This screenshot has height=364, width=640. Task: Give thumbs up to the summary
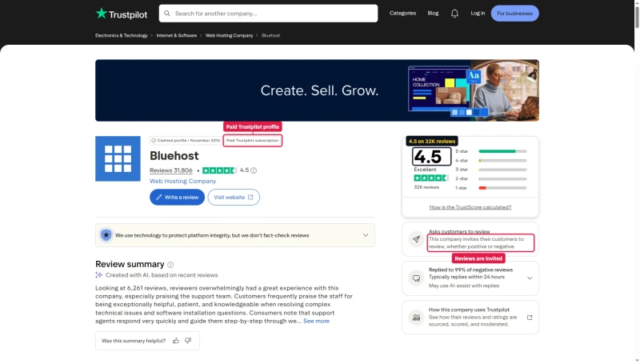tap(176, 341)
